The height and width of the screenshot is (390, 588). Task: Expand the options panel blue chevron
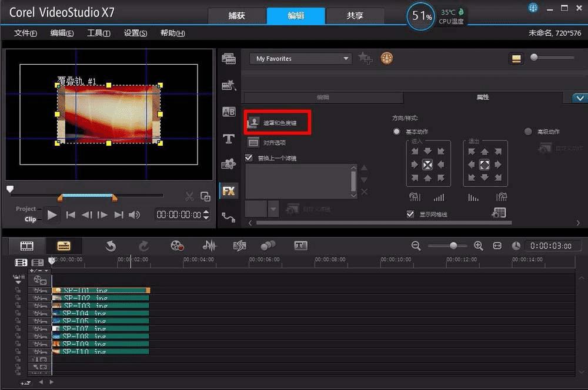[579, 98]
